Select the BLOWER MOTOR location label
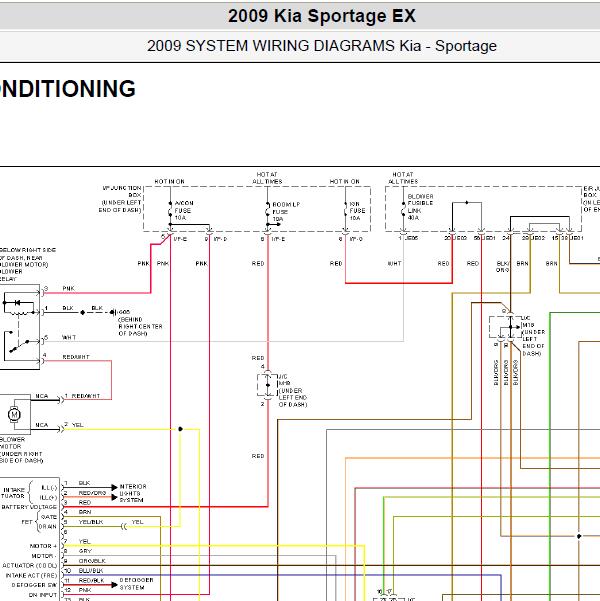Screen dimensions: 600x601 (x=20, y=450)
